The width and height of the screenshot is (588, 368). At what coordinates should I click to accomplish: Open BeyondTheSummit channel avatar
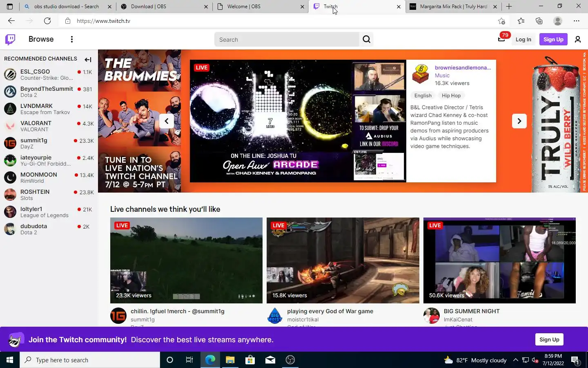(10, 92)
